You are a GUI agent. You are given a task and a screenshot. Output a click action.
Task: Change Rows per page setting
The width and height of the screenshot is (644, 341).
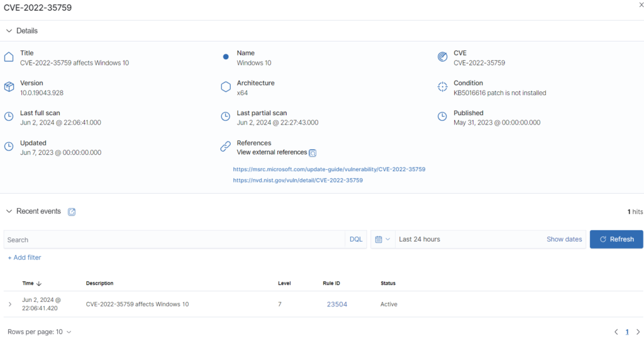pos(40,332)
